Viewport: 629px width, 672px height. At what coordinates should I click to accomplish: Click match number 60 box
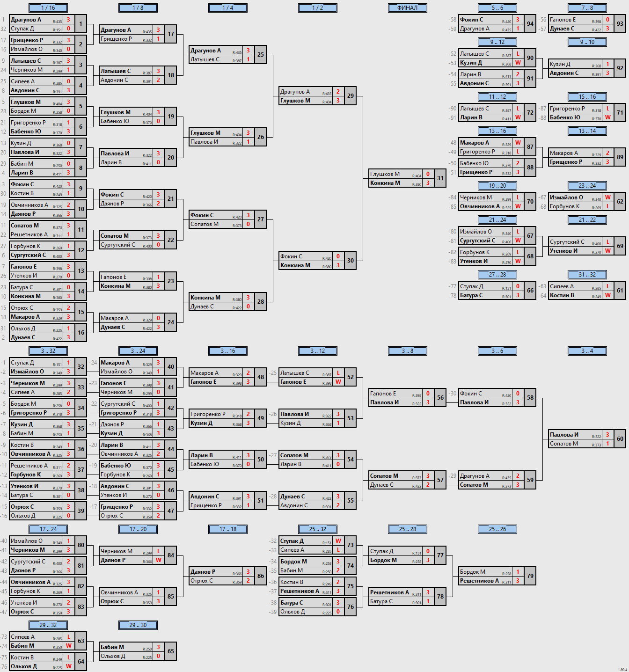[x=620, y=439]
